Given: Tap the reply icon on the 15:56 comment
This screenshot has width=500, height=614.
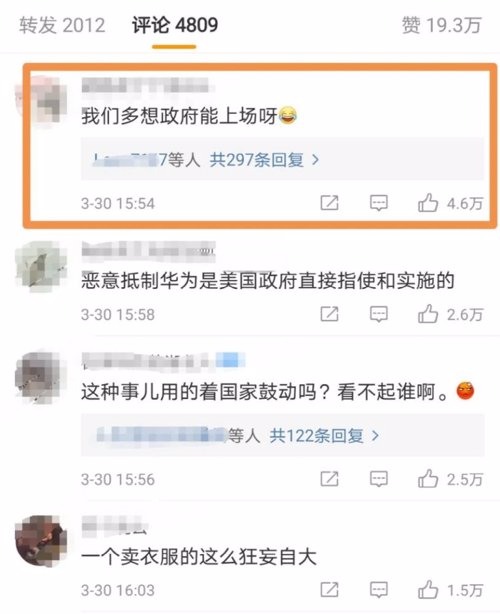Looking at the screenshot, I should click(x=379, y=479).
